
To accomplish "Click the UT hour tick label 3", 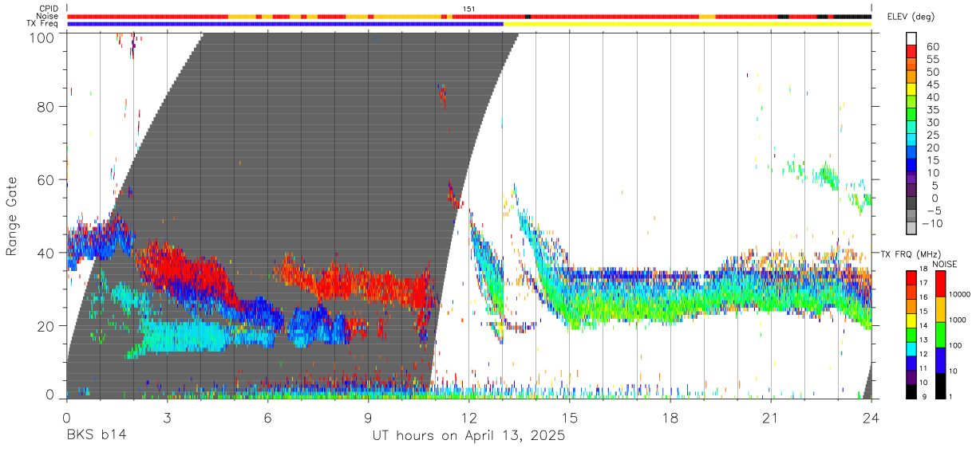I will click(x=167, y=416).
